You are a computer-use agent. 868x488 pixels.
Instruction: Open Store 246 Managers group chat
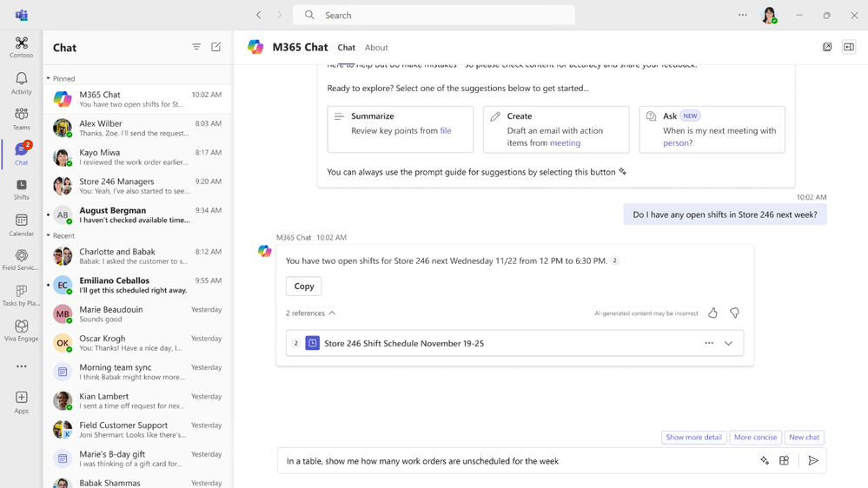(137, 186)
